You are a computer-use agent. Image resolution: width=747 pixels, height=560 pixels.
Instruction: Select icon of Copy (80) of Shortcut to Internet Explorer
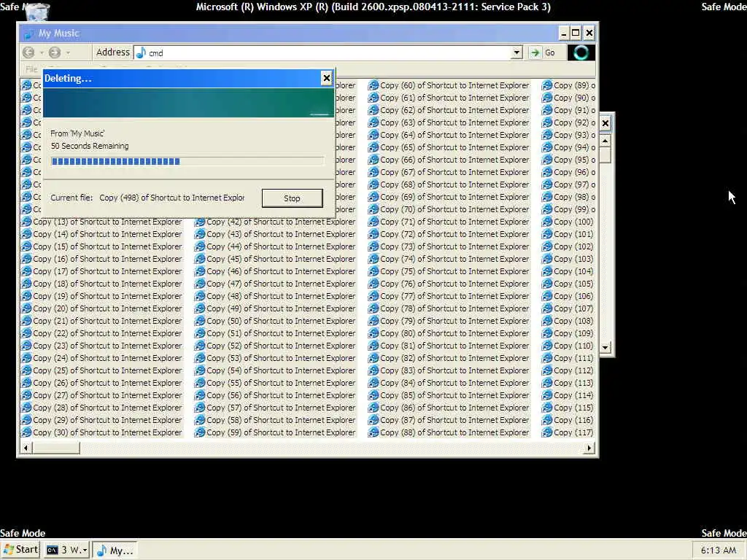tap(373, 333)
